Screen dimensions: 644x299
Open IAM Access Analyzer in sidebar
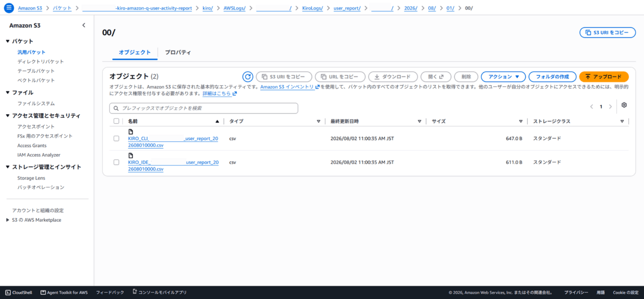click(x=39, y=155)
